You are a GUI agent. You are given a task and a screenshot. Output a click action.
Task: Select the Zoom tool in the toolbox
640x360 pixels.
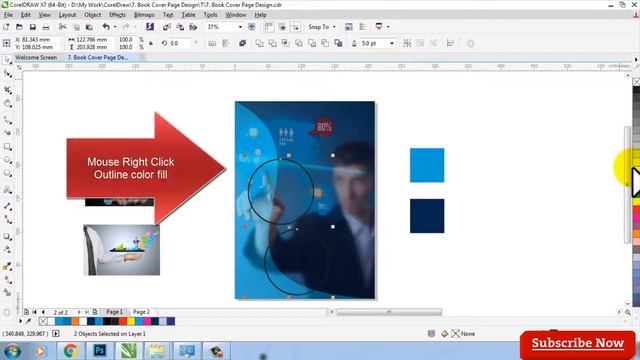[7, 104]
